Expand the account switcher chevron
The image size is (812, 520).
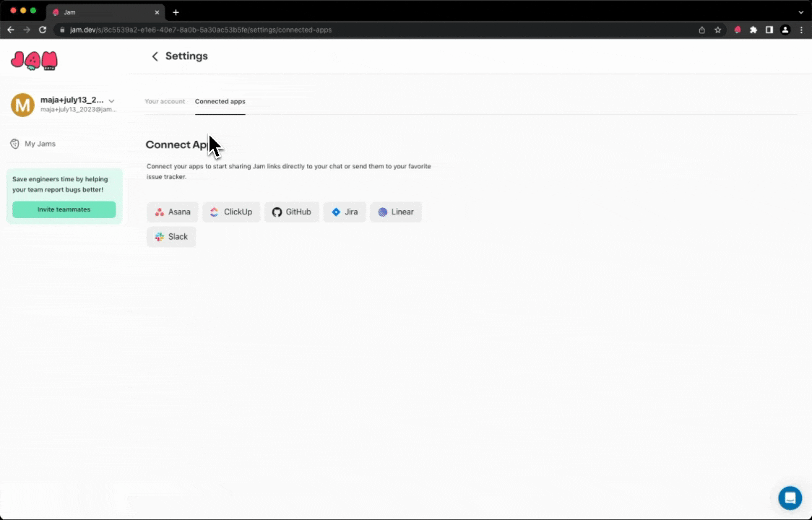click(x=111, y=100)
